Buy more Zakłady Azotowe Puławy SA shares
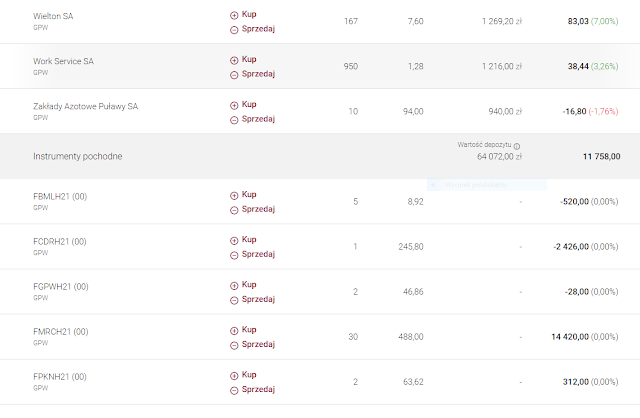Image resolution: width=640 pixels, height=418 pixels. (249, 104)
